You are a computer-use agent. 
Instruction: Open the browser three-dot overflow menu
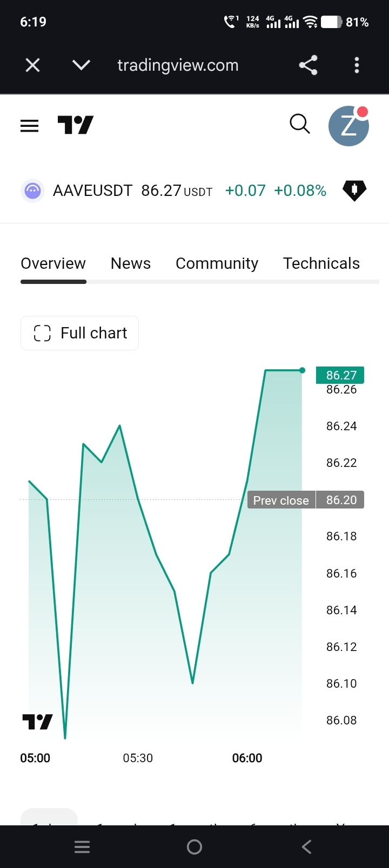[357, 65]
